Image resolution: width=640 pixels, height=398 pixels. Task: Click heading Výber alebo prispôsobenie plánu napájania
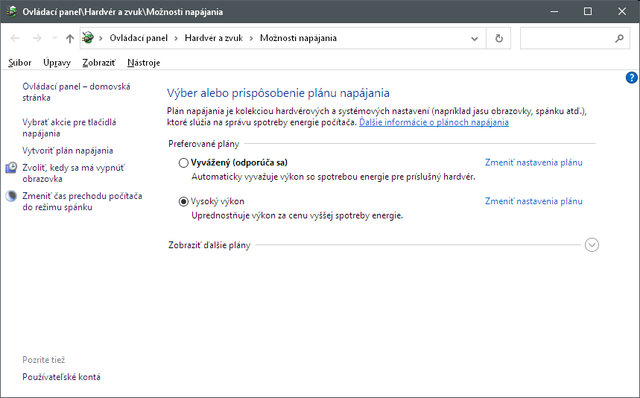tap(278, 93)
